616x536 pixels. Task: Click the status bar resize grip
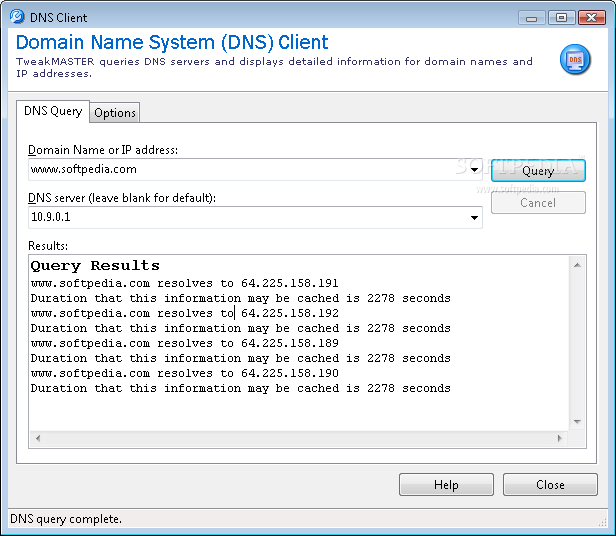pyautogui.click(x=603, y=522)
